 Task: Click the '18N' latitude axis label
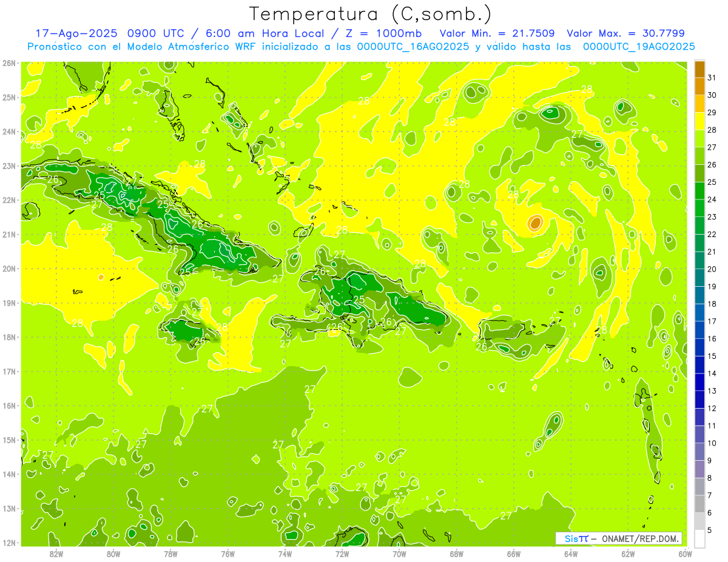(x=9, y=337)
